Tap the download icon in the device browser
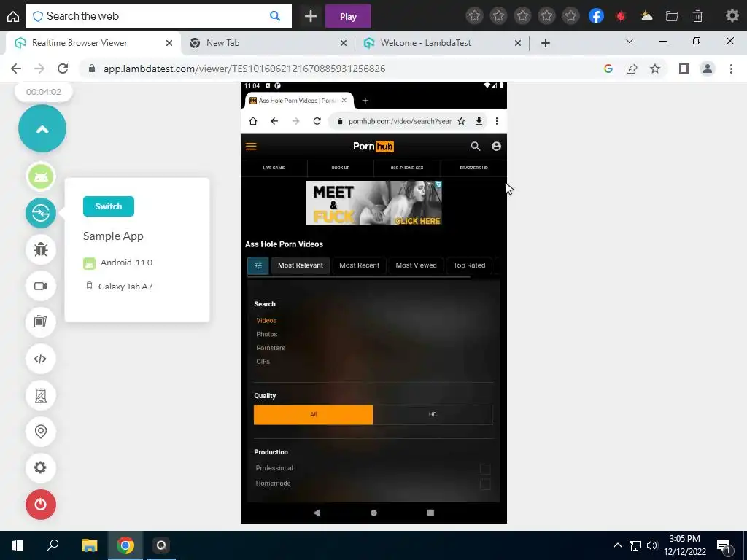 point(479,121)
